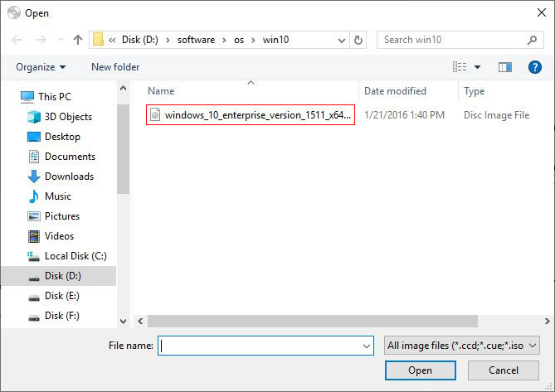Open Documents in navigation pane
The width and height of the screenshot is (555, 392).
tap(70, 157)
